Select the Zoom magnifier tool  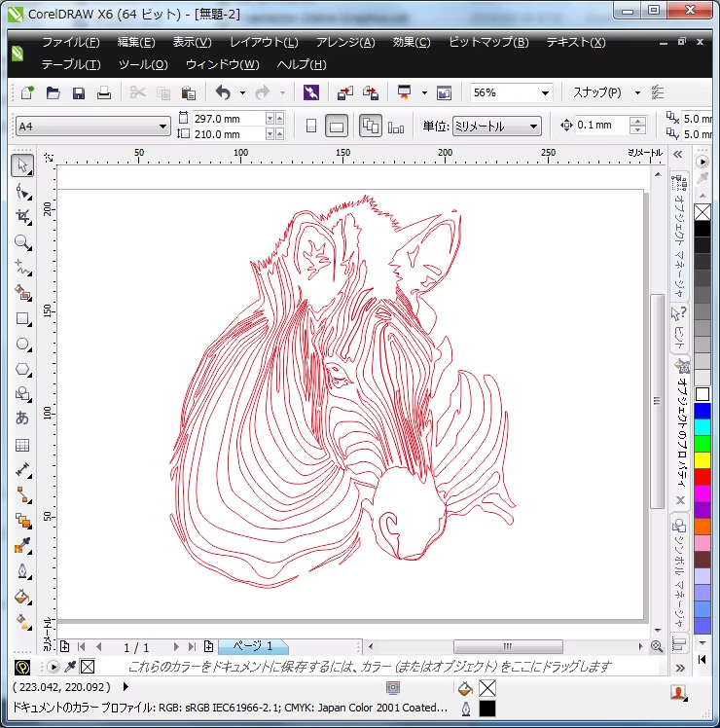pyautogui.click(x=22, y=241)
